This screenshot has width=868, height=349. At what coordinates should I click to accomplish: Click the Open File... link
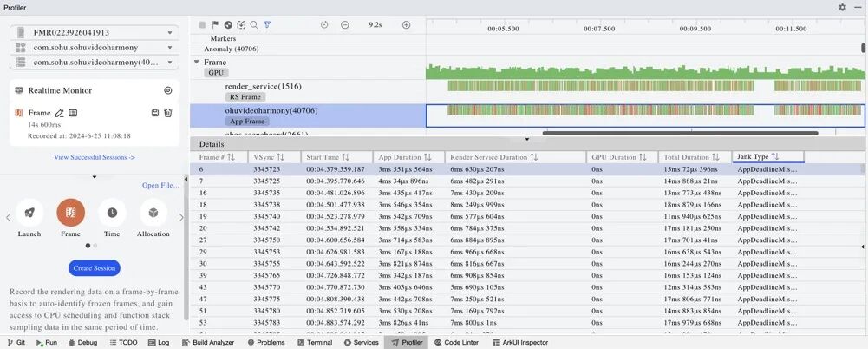pos(160,186)
